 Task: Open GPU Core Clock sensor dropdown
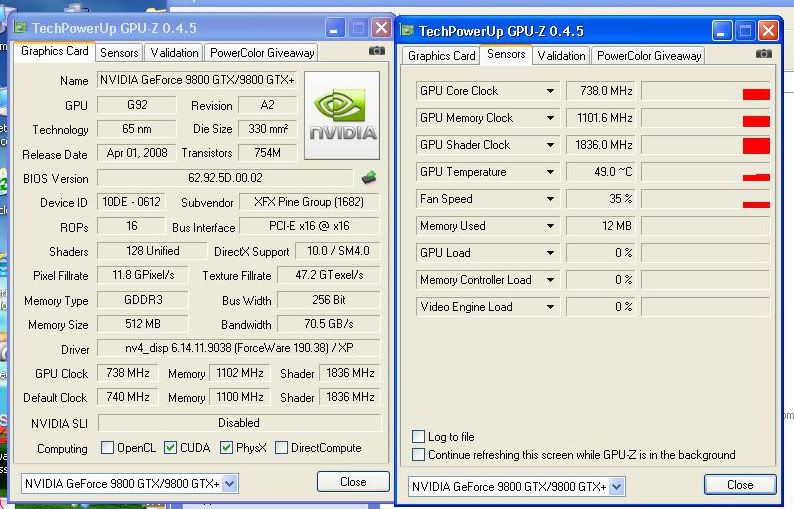coord(550,91)
